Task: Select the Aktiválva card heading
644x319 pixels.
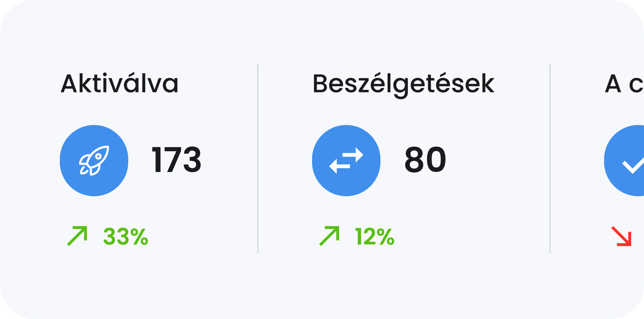Action: tap(120, 83)
